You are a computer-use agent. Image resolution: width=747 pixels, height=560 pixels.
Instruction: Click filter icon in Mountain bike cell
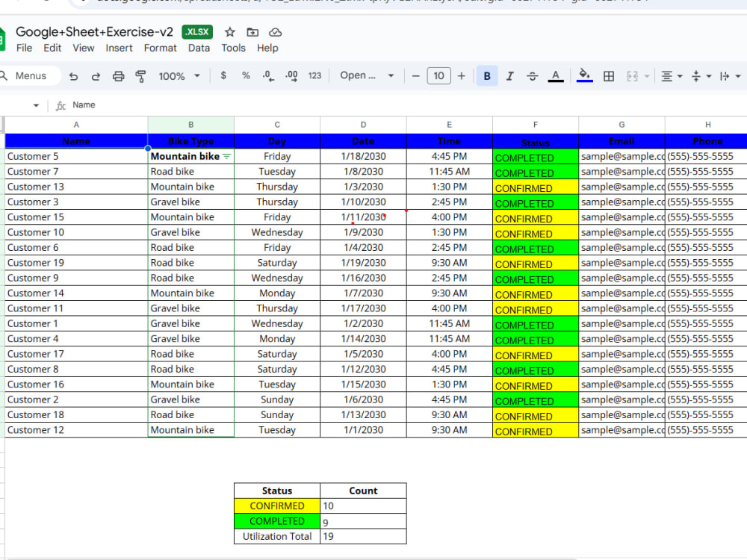click(x=227, y=156)
